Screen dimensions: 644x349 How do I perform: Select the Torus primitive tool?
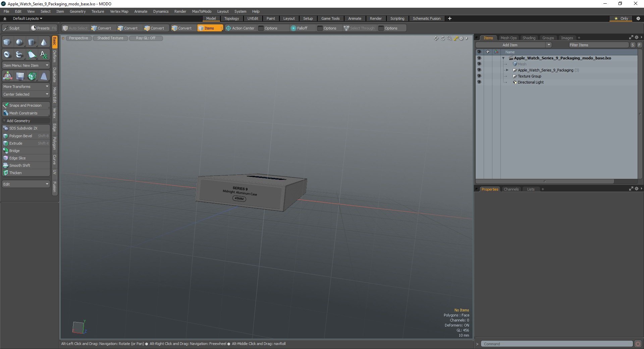tap(7, 55)
